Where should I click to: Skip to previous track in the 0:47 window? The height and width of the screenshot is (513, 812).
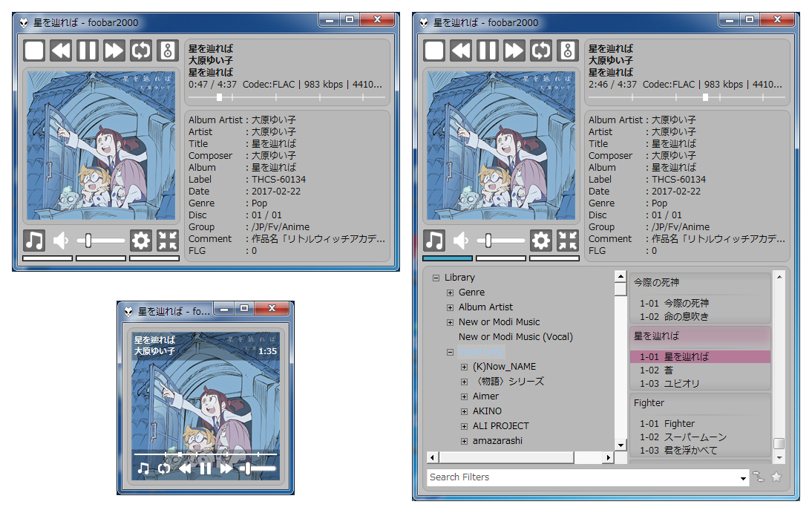coord(61,50)
